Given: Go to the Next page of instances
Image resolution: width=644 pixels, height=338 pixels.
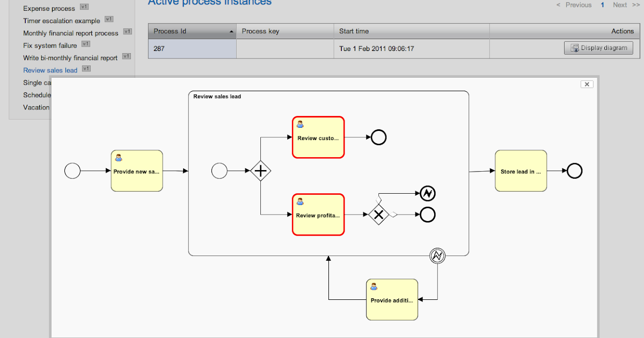Looking at the screenshot, I should point(620,5).
